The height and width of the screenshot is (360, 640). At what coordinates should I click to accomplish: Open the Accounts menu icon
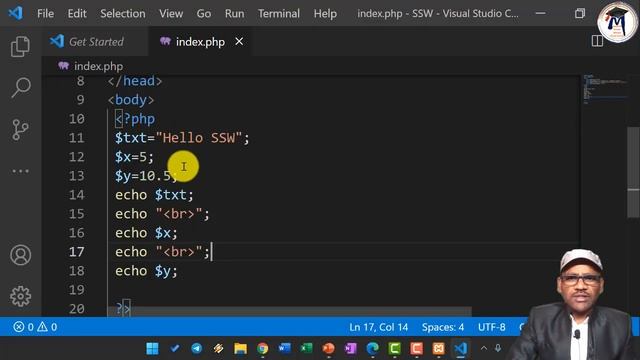coord(20,255)
